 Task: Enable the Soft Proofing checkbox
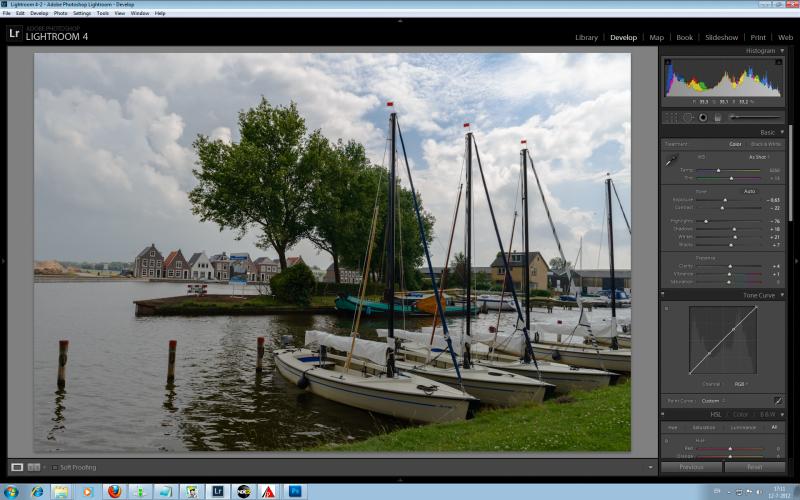click(x=54, y=467)
